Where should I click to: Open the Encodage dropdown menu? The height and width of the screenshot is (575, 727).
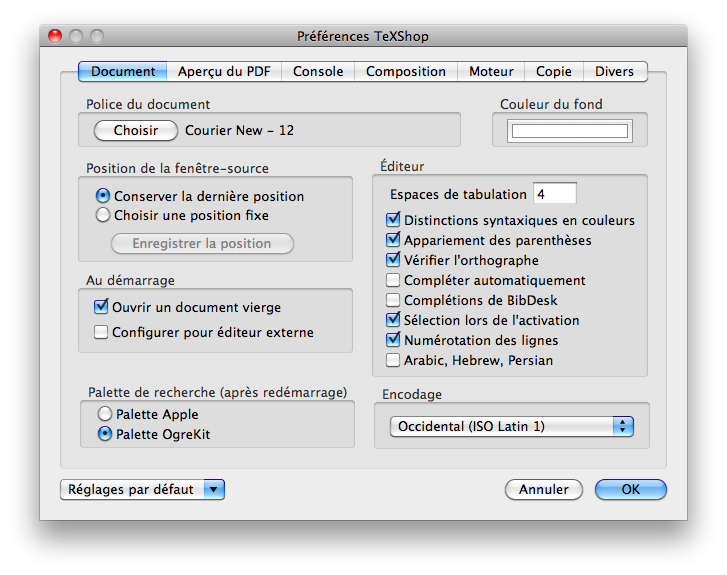[511, 426]
